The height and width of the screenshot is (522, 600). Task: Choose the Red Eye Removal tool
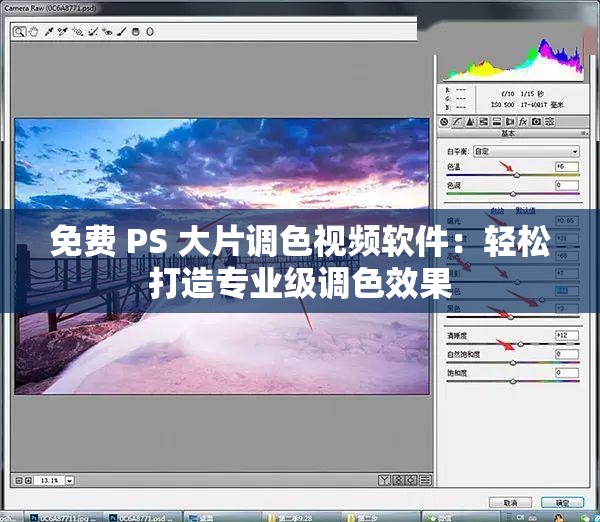(x=108, y=31)
